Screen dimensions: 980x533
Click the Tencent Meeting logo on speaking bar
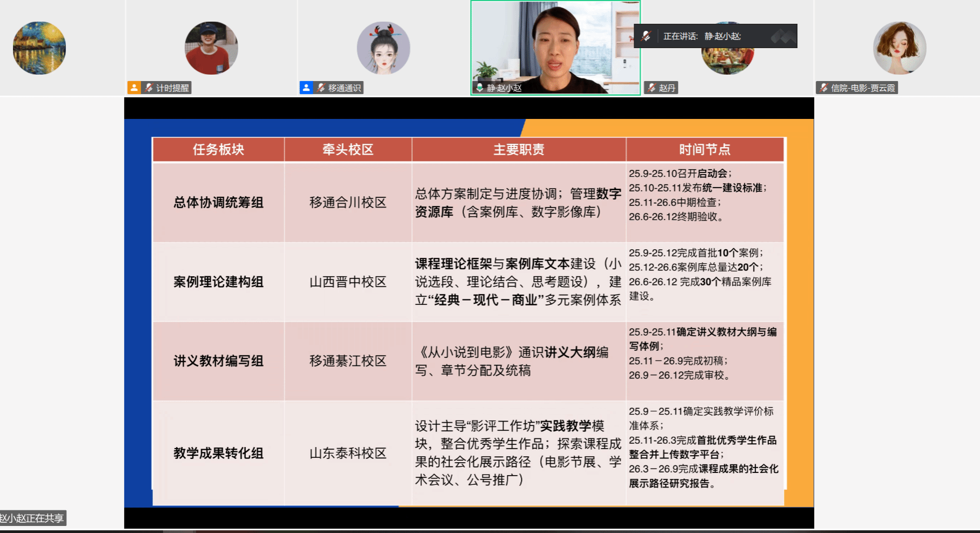783,36
